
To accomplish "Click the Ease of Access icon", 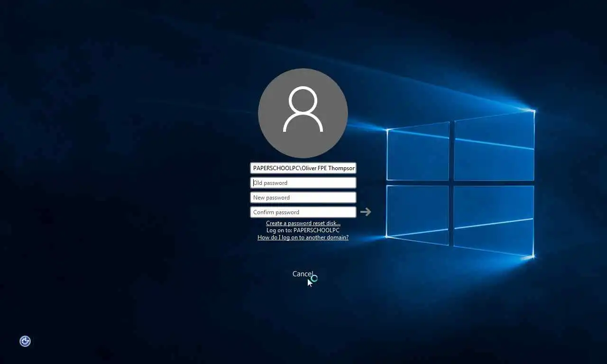I will click(25, 341).
